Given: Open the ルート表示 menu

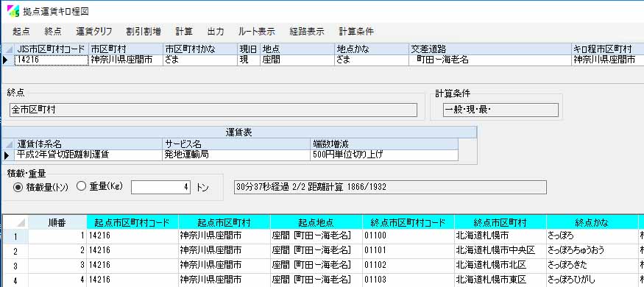Looking at the screenshot, I should [257, 32].
